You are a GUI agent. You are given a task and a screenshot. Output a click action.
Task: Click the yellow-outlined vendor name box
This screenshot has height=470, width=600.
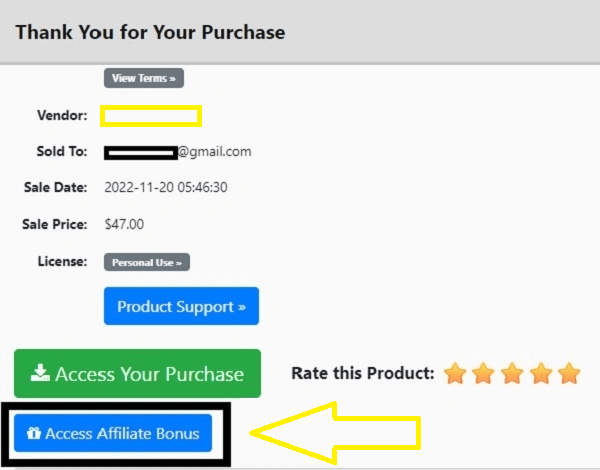[151, 116]
